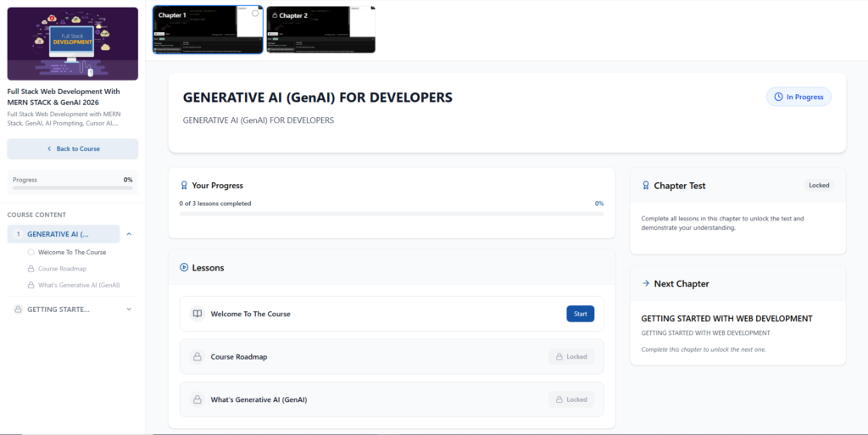Image resolution: width=868 pixels, height=435 pixels.
Task: Open the Chapter 2 tab thumbnail
Action: coord(321,30)
